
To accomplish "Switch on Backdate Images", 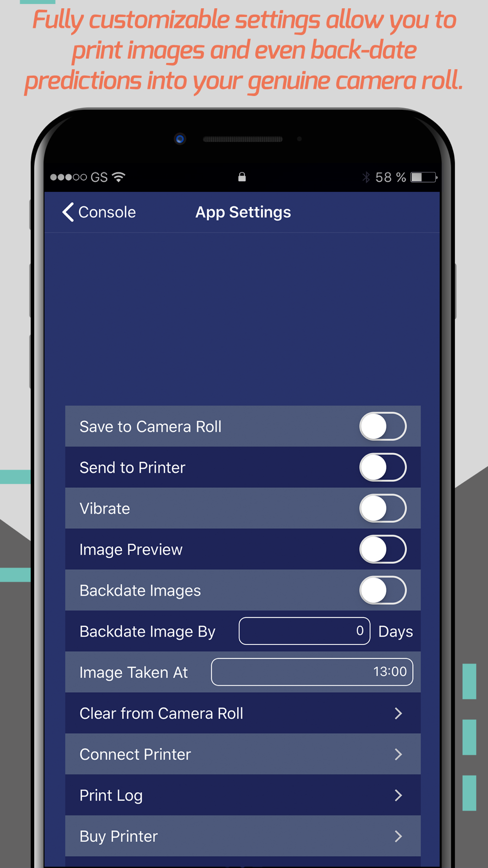I will [x=383, y=590].
